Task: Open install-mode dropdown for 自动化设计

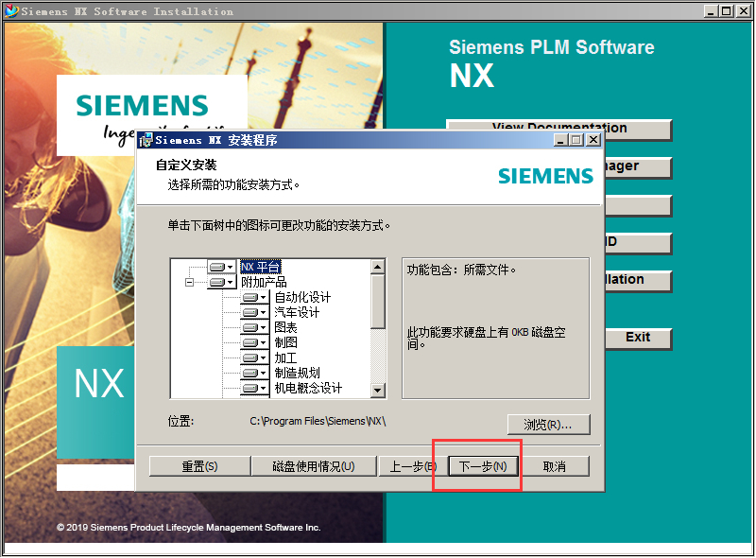Action: (x=254, y=297)
